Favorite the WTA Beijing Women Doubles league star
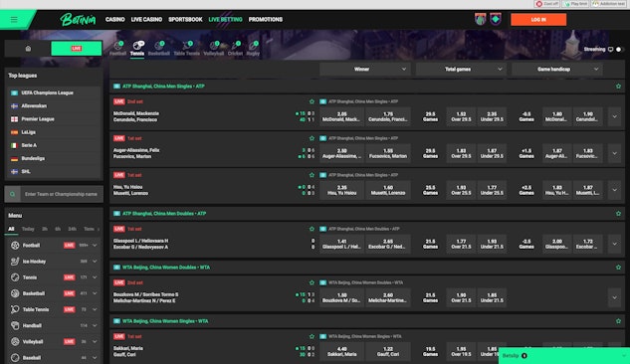 click(x=618, y=268)
